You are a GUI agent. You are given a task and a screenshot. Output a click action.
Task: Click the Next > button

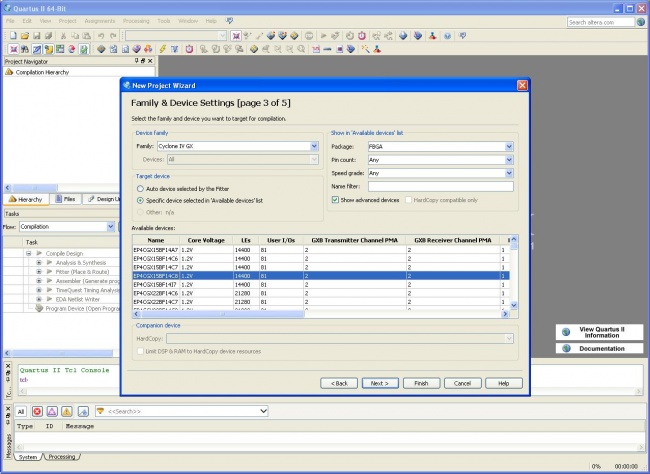point(380,383)
